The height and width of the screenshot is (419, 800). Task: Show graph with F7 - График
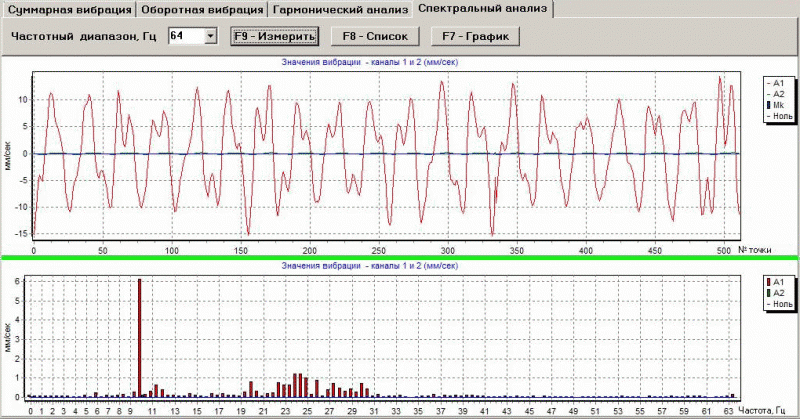point(476,36)
